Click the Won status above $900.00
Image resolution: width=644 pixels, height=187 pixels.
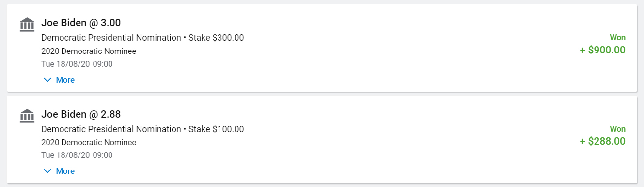(x=617, y=37)
